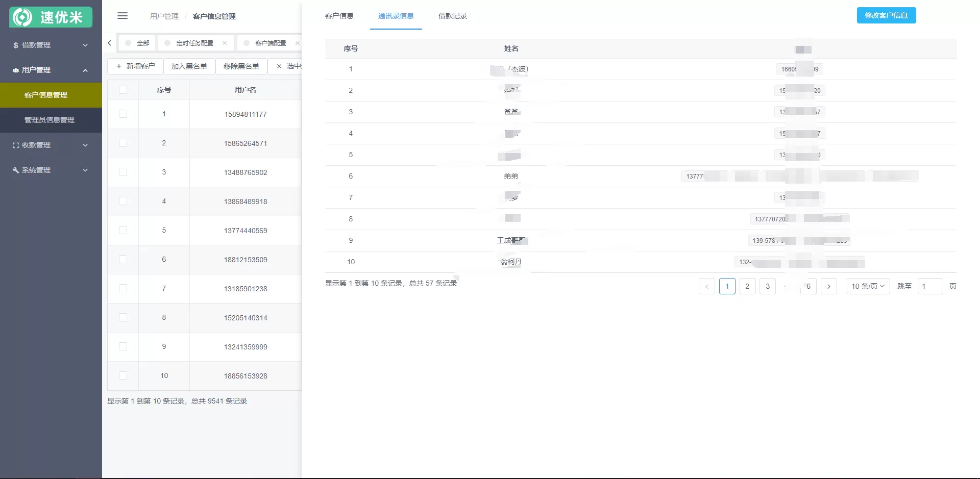Image resolution: width=980 pixels, height=479 pixels.
Task: Close the 定时任务配置 filter tag
Action: pyautogui.click(x=225, y=43)
